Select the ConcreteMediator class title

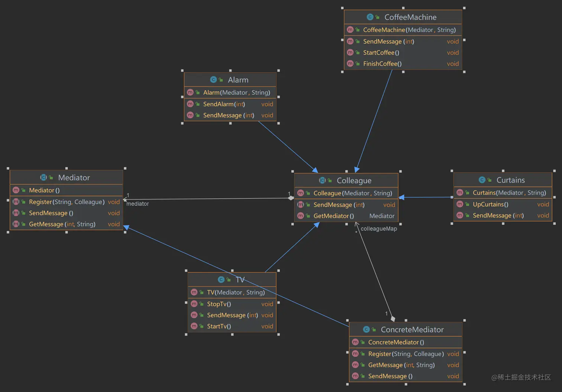412,330
